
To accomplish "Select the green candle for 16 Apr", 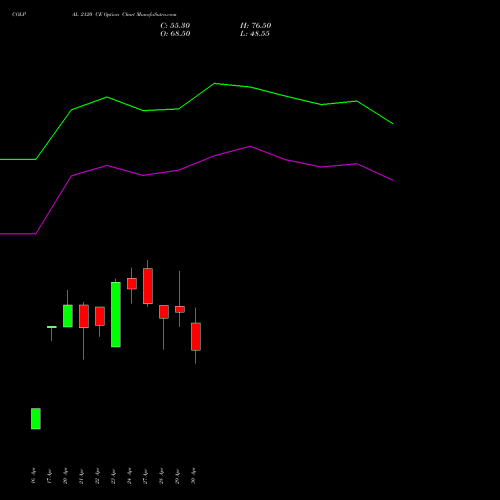I will (x=36, y=419).
